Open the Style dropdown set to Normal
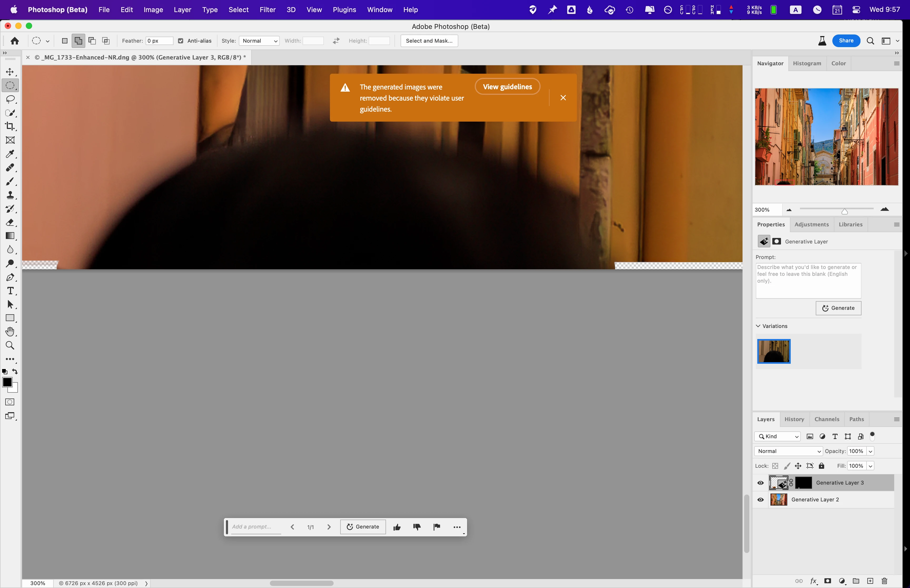910x588 pixels. pyautogui.click(x=259, y=41)
